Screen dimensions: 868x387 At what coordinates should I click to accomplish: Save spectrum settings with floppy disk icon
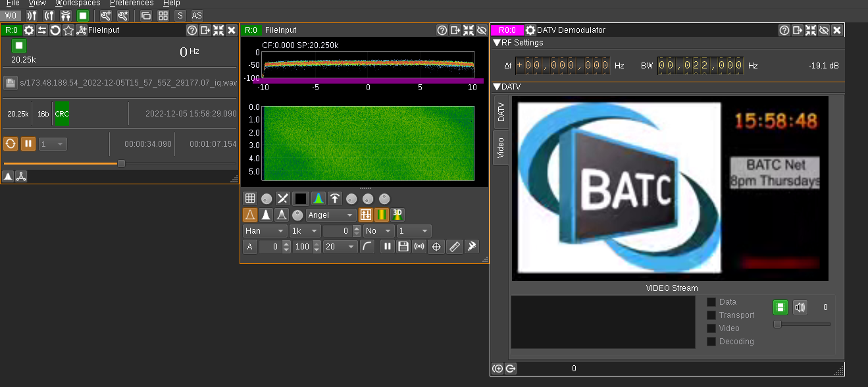click(403, 247)
